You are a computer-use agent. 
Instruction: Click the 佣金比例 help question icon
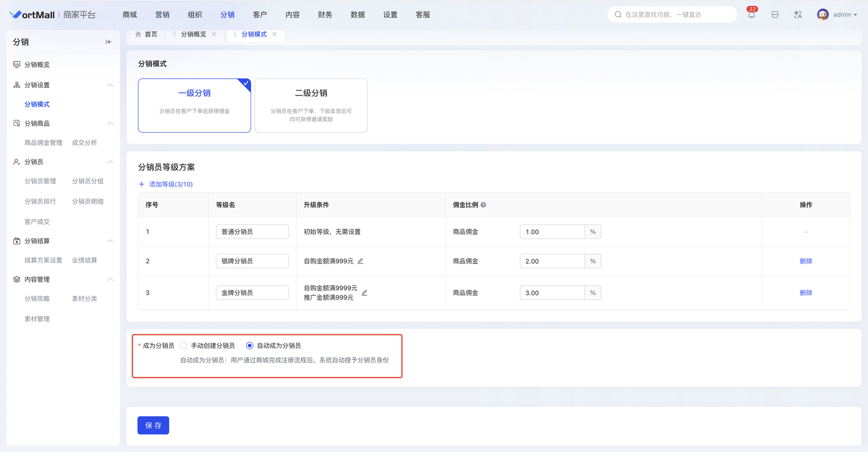click(483, 205)
